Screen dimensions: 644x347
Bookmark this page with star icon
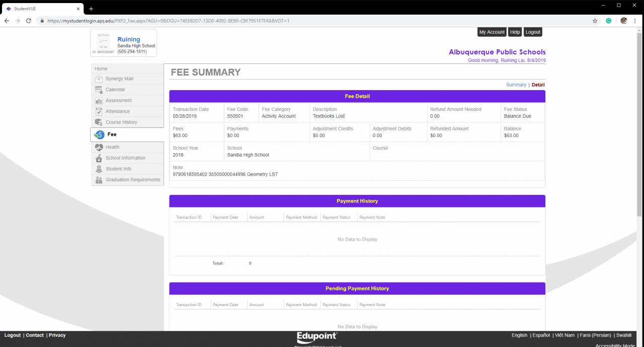pos(595,21)
